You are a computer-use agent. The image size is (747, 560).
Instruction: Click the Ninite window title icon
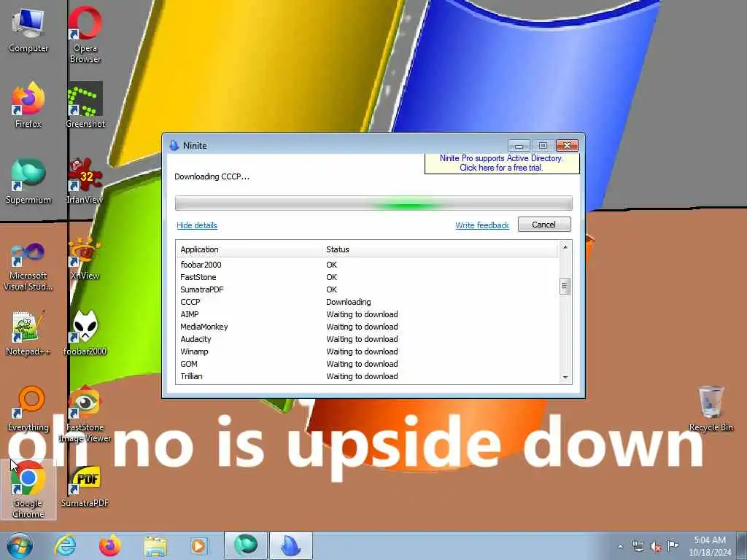174,145
